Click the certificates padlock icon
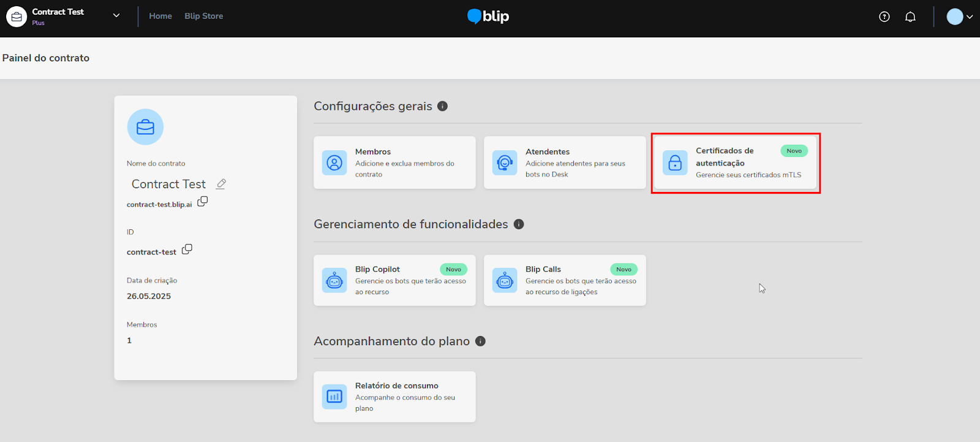Screen dimensions: 980x442 (675, 162)
